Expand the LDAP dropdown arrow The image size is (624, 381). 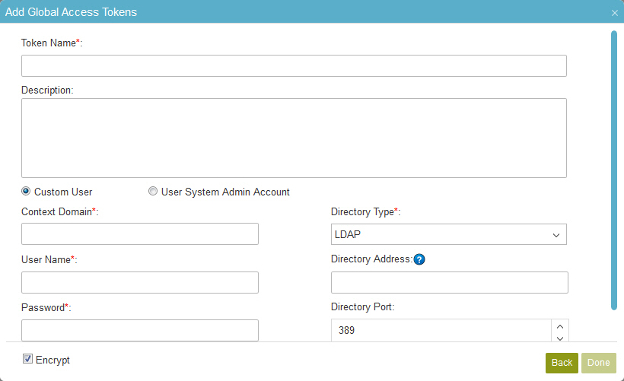pos(556,235)
